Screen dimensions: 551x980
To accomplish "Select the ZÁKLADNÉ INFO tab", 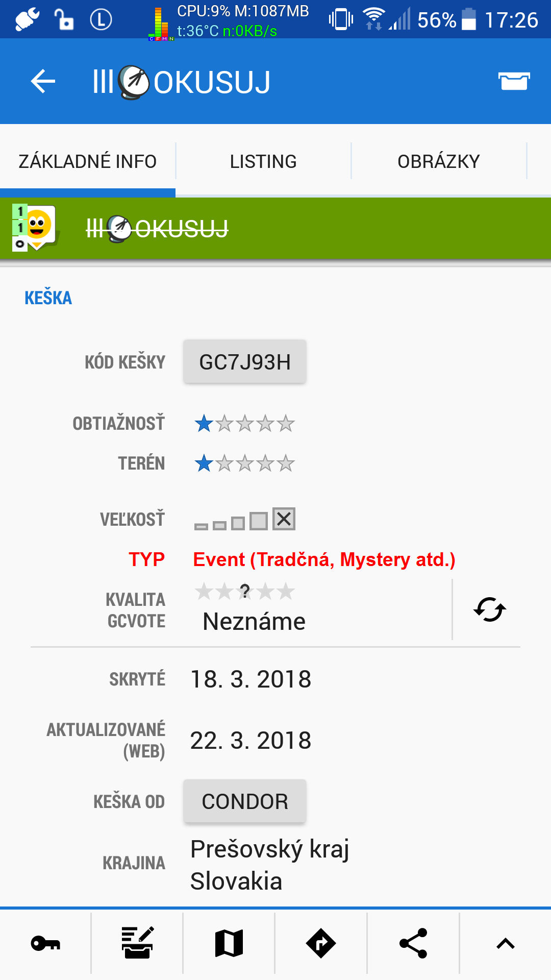I will [87, 161].
